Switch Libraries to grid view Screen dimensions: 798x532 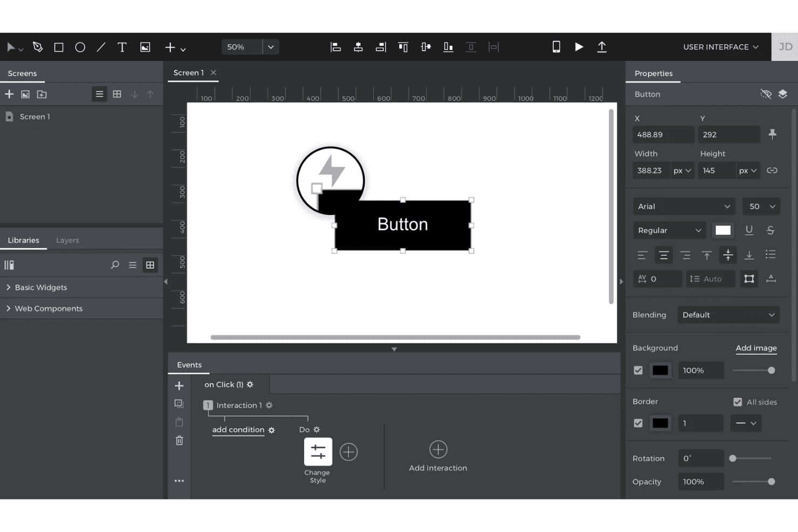[150, 265]
